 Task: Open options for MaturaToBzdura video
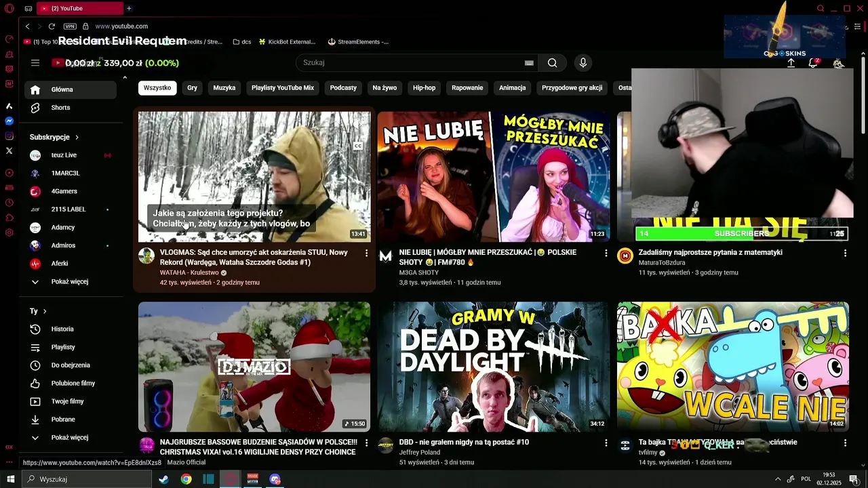coord(845,253)
